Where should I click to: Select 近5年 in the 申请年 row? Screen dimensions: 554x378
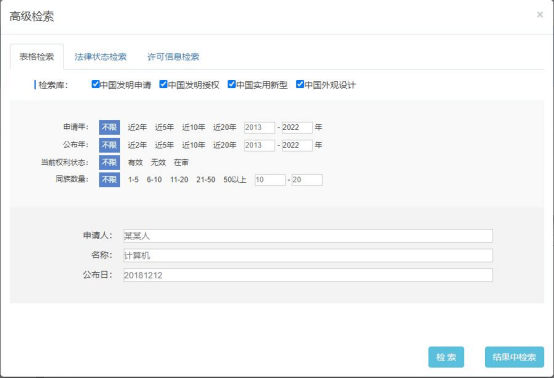click(x=164, y=127)
